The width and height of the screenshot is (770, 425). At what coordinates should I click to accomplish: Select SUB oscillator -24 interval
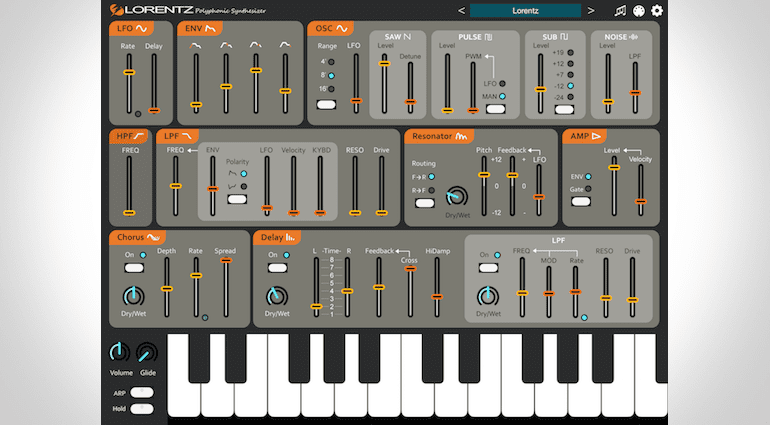pos(570,97)
